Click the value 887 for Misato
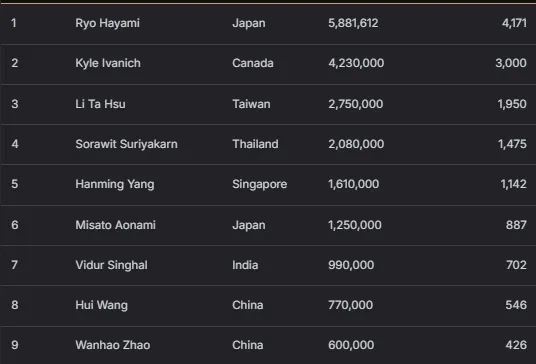 pyautogui.click(x=516, y=225)
